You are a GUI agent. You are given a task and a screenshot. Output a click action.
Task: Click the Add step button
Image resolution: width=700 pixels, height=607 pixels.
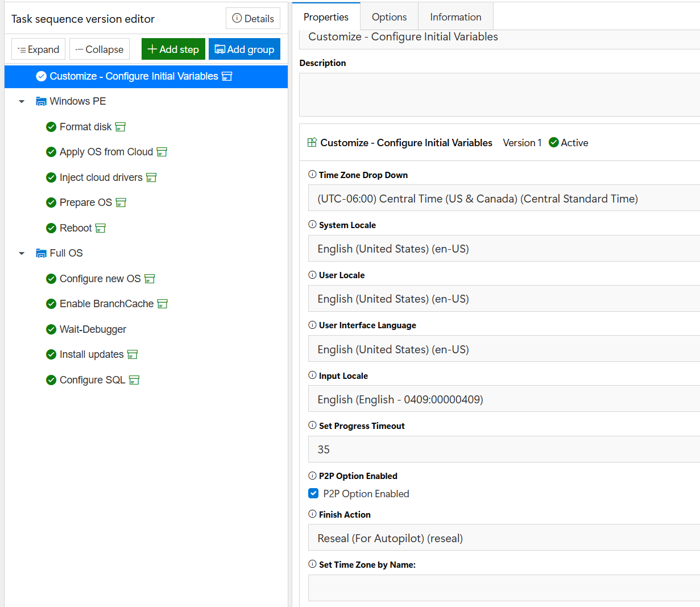173,49
